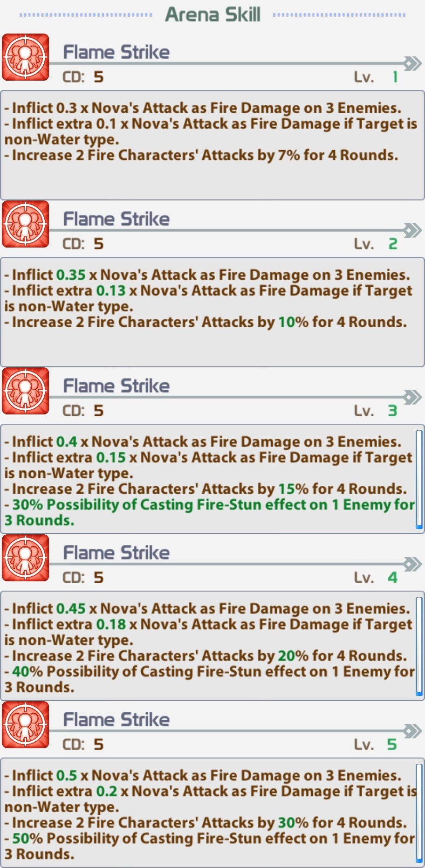Screen dimensions: 425x868
Task: Click the 30% Possibility Fire-Stun text line
Action: (209, 512)
